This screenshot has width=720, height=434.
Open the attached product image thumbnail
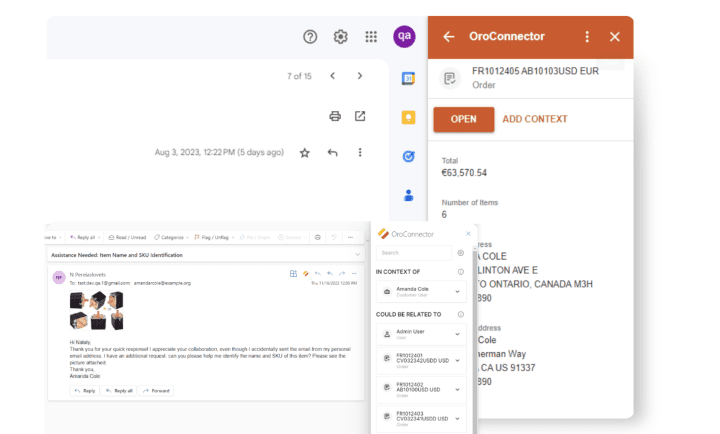(x=96, y=310)
